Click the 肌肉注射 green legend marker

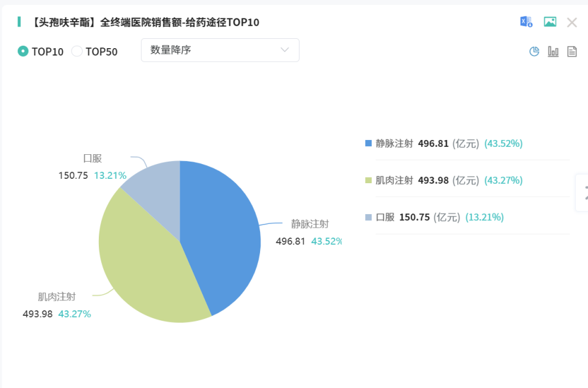tap(367, 180)
